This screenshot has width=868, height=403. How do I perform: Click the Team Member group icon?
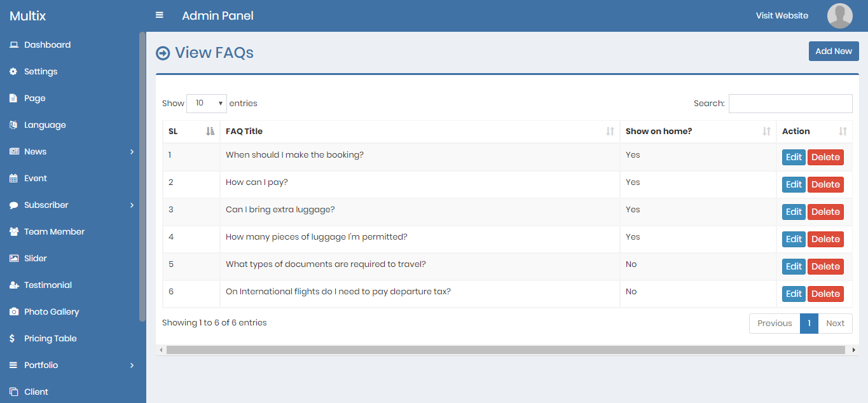click(x=13, y=232)
